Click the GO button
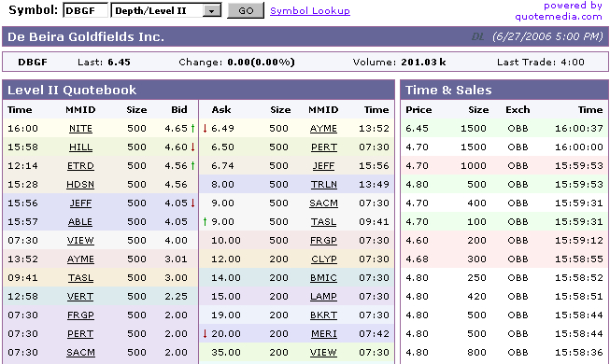Viewport: 610px width, 364px height. coord(246,10)
